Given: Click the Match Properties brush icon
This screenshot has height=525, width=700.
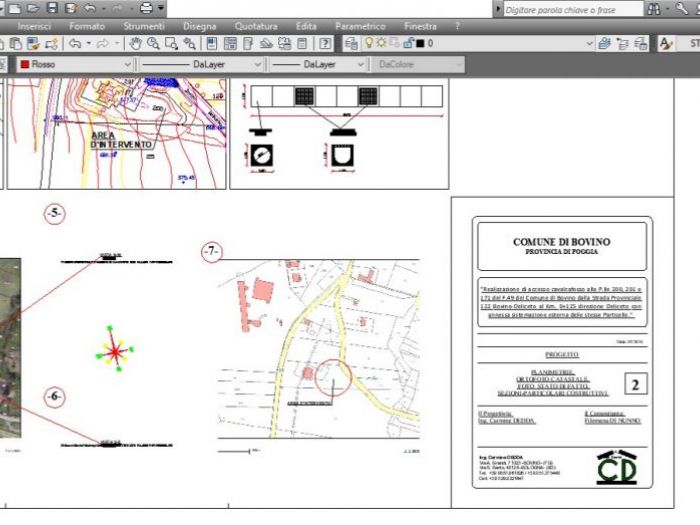Looking at the screenshot, I should point(33,44).
